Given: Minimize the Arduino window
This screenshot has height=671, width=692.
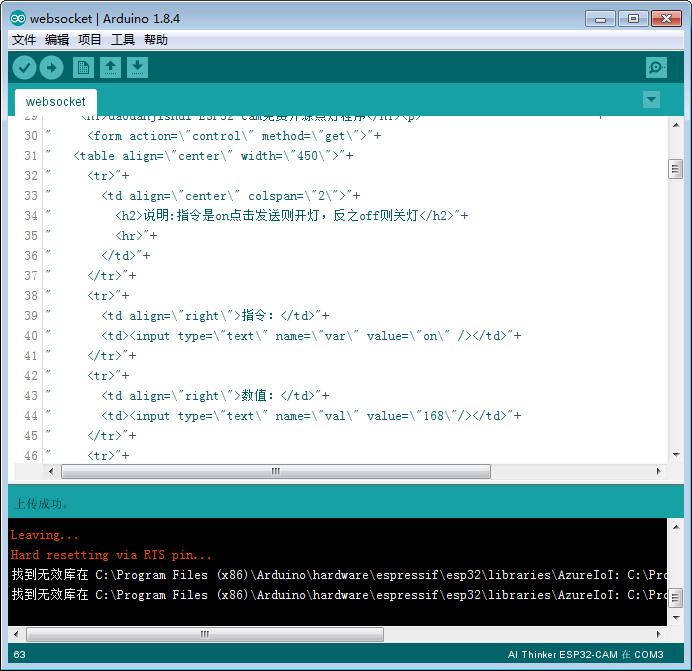Looking at the screenshot, I should point(600,19).
